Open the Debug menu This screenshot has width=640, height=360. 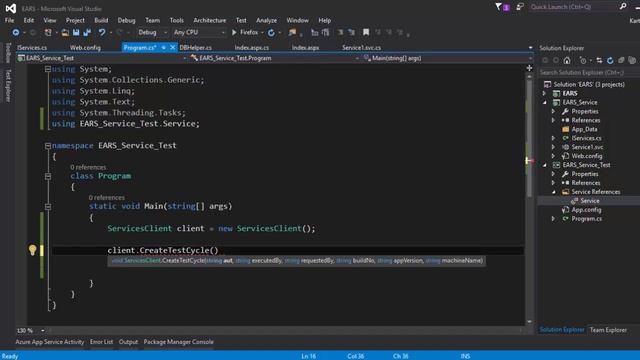pyautogui.click(x=127, y=20)
